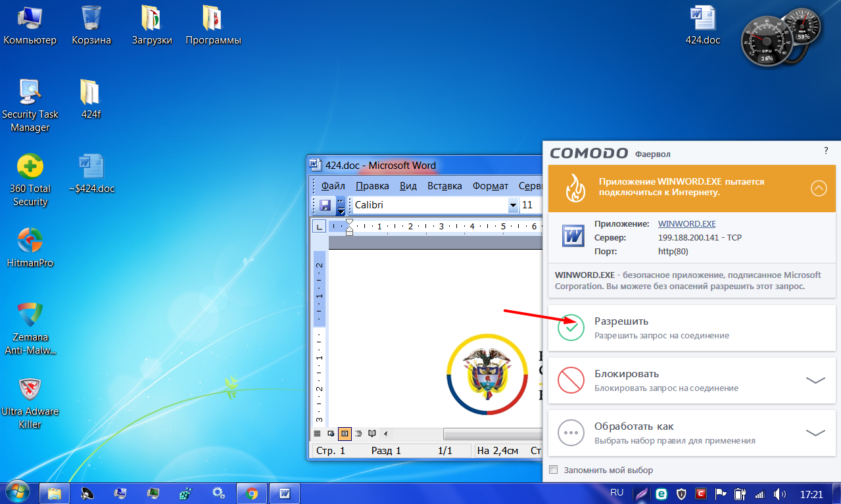Click the first-line indent marker on ruler
841x504 pixels.
(349, 223)
